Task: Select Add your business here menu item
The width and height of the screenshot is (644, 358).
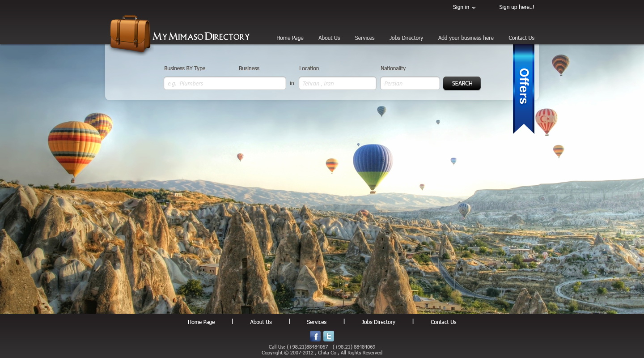Action: (466, 38)
